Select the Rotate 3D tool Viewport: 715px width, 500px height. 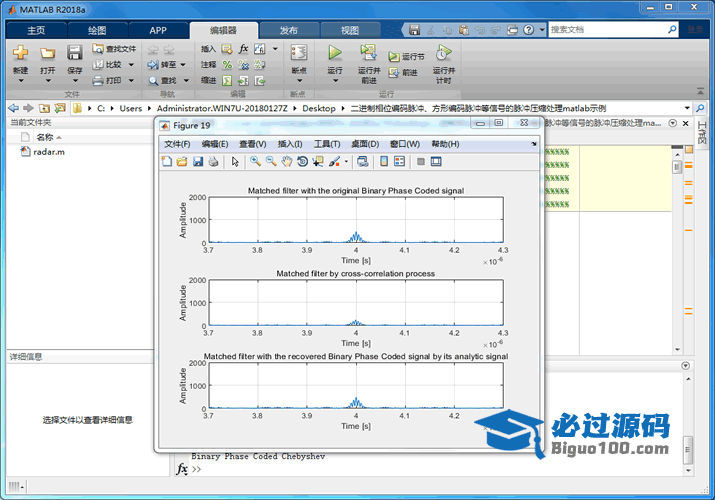302,161
